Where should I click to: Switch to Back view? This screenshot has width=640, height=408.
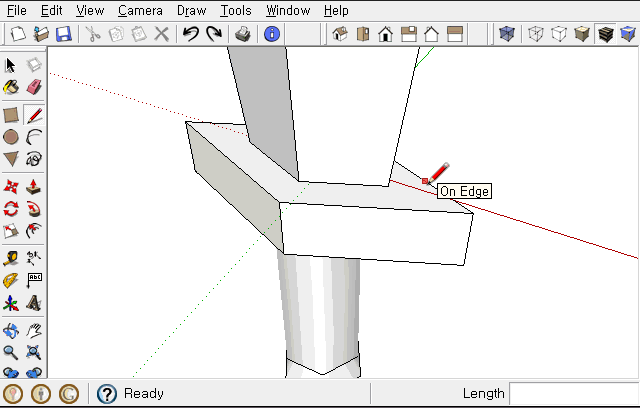431,34
